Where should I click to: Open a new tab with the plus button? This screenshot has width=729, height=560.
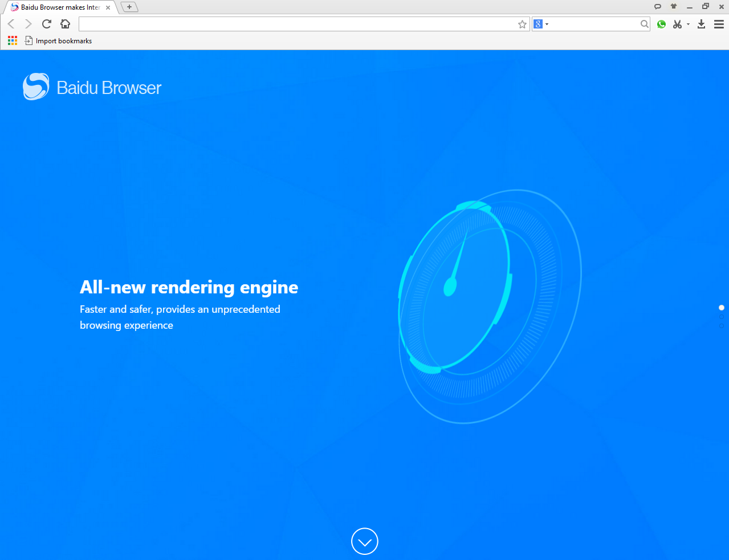[128, 7]
